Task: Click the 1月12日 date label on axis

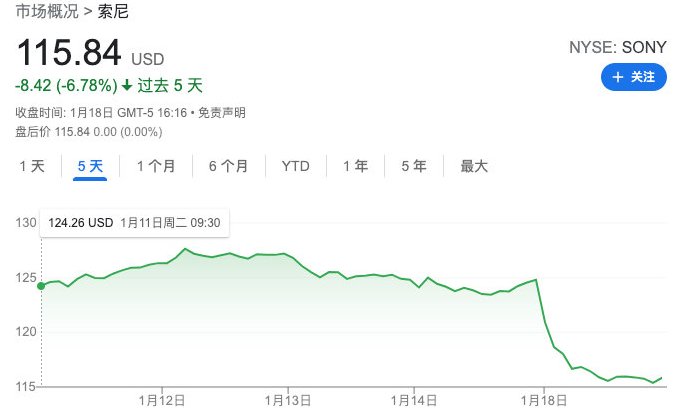Action: point(159,401)
